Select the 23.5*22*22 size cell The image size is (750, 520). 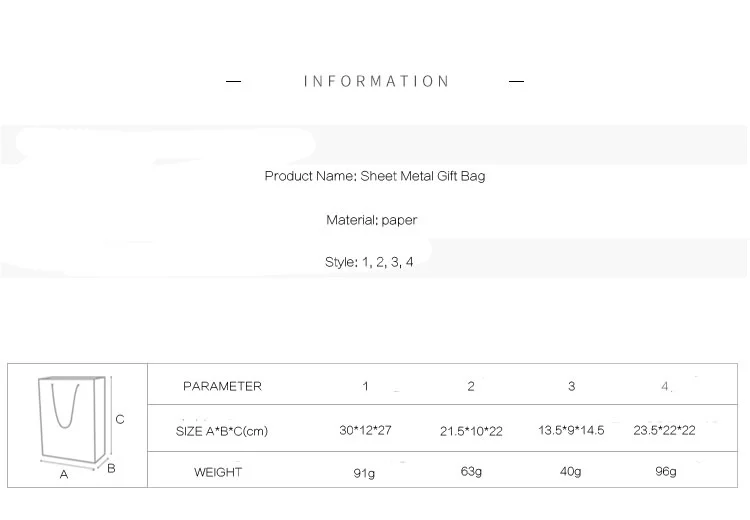pyautogui.click(x=664, y=431)
